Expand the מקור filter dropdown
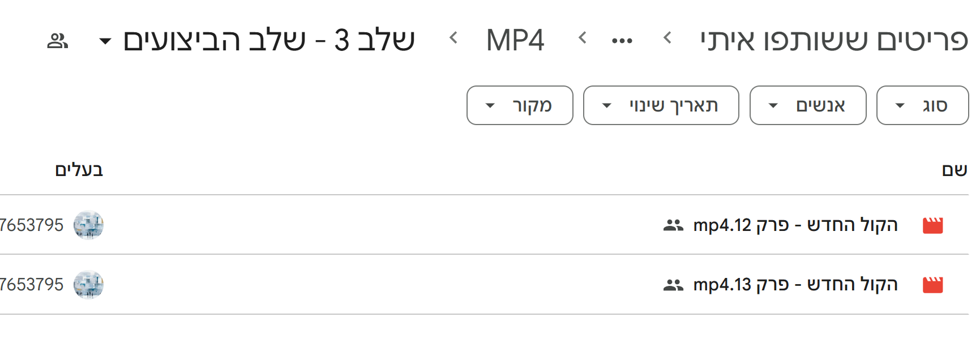Viewport: 980px width, 347px height. point(519,105)
